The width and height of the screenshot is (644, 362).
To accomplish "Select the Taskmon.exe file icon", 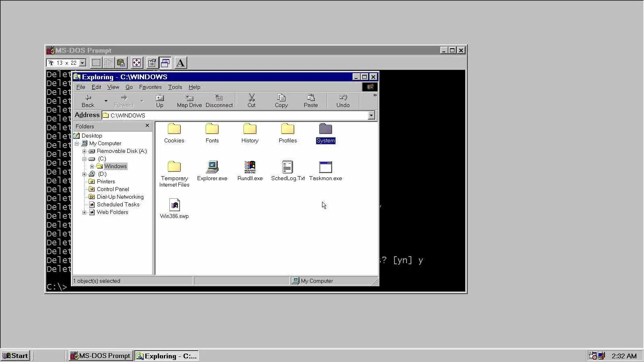I will (x=326, y=167).
